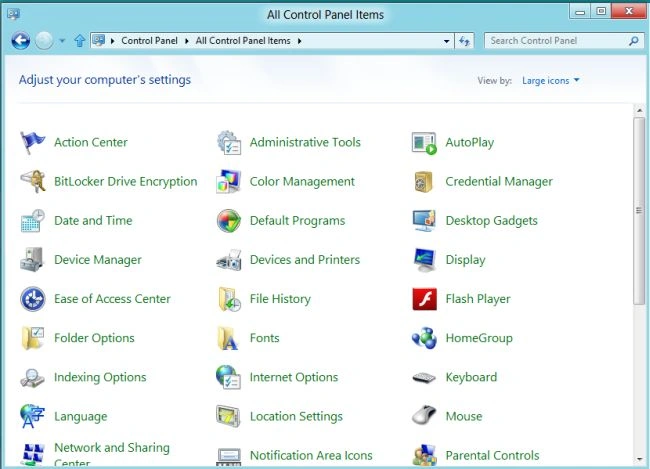Open the Language text link
Viewport: 650px width, 469px height.
pyautogui.click(x=81, y=416)
